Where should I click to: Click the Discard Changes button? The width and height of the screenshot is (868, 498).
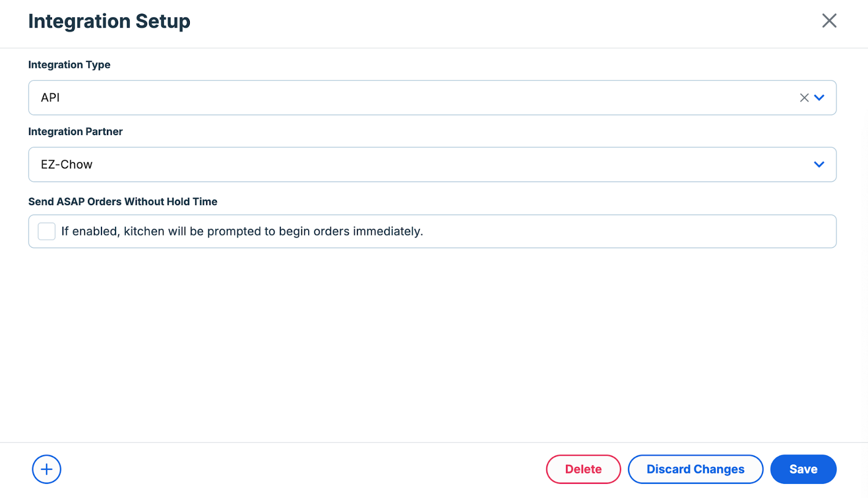click(695, 469)
